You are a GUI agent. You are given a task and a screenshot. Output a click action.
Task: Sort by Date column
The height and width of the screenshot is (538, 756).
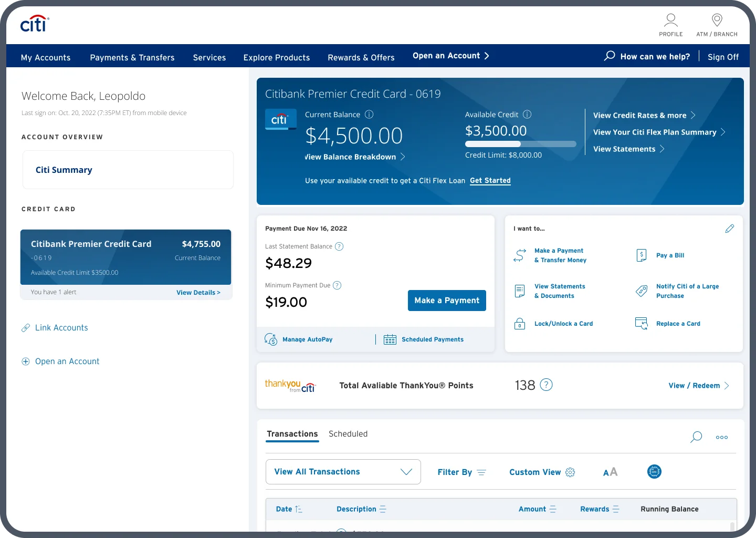(x=289, y=509)
